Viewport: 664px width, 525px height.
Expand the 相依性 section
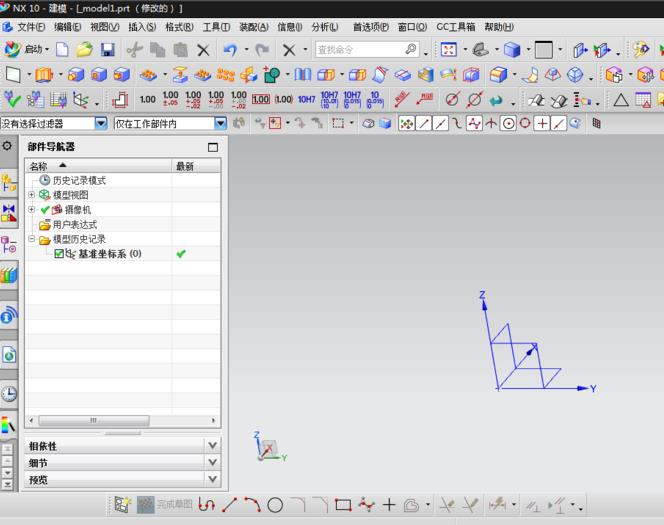(211, 446)
